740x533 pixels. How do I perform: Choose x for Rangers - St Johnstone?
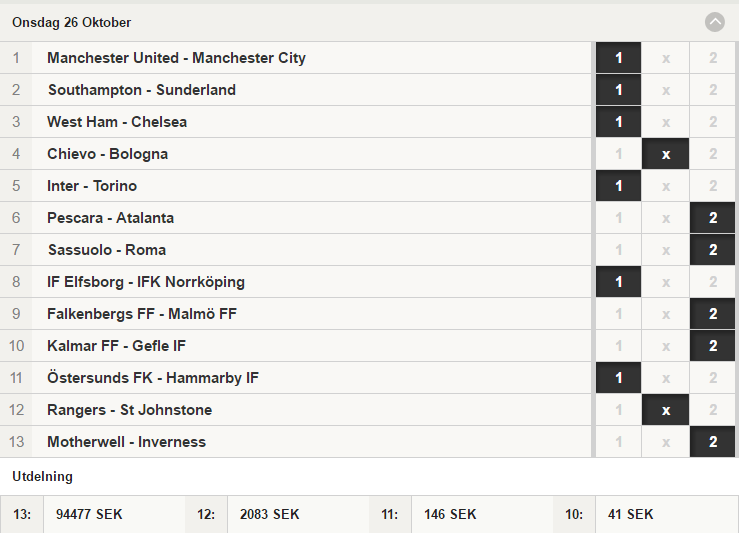tap(665, 410)
